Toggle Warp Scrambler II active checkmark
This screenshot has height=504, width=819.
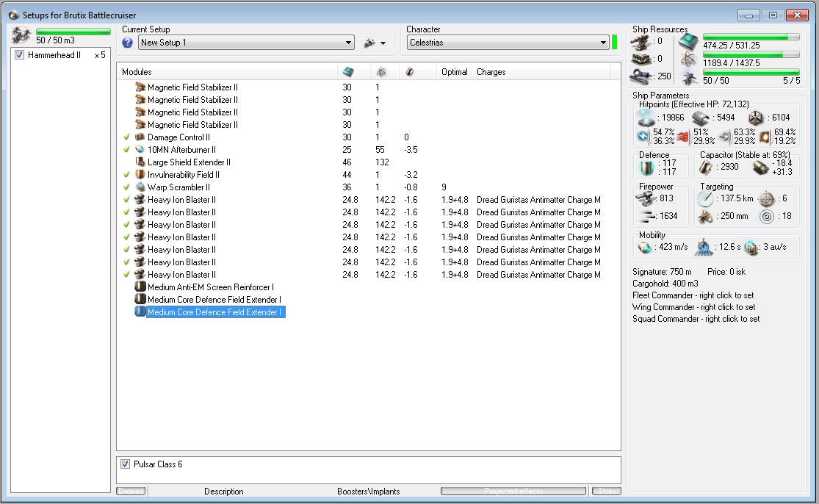tap(126, 187)
